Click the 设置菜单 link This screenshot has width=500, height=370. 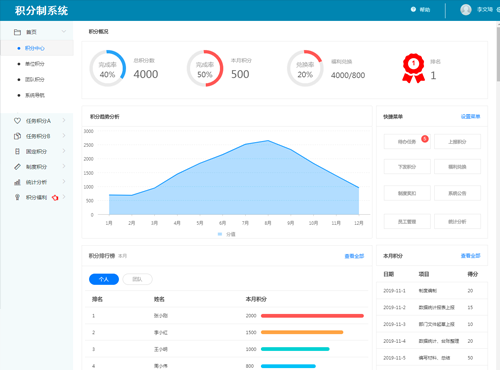pyautogui.click(x=470, y=116)
